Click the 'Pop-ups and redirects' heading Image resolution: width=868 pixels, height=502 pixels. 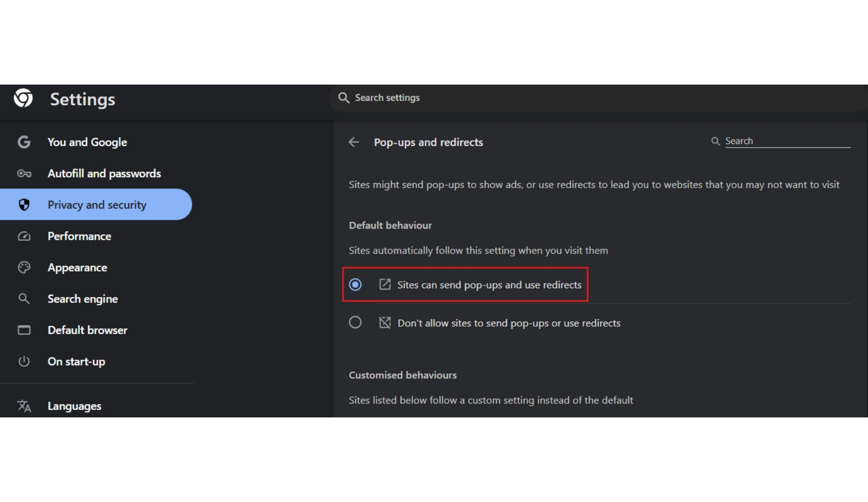tap(428, 142)
